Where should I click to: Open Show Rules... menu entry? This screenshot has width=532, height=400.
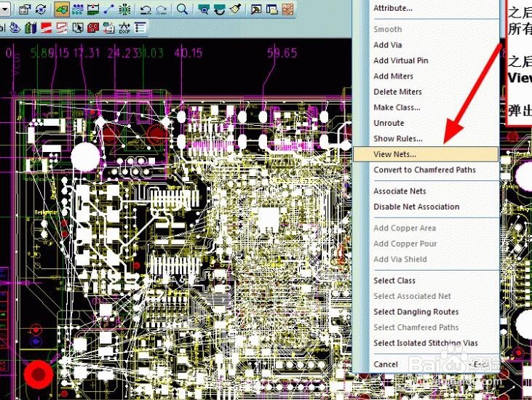tap(397, 139)
